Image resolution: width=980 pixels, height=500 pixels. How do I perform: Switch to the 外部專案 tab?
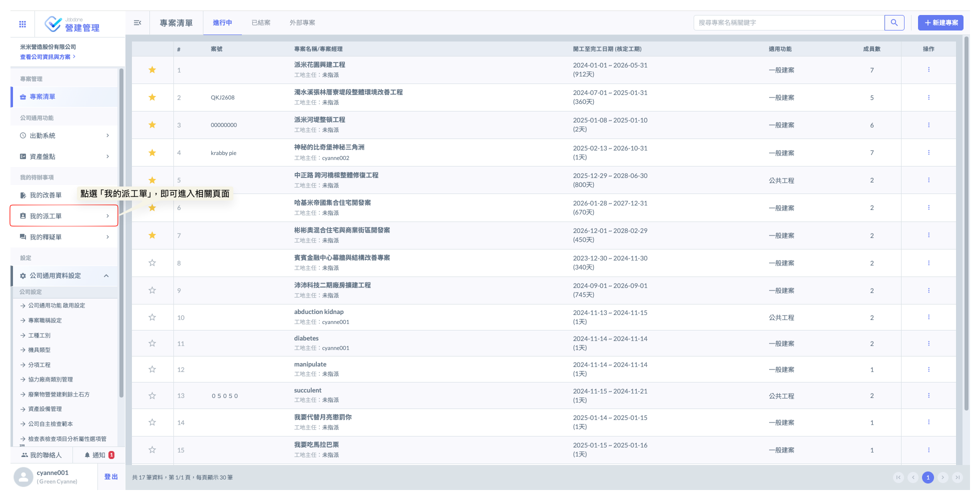point(302,23)
